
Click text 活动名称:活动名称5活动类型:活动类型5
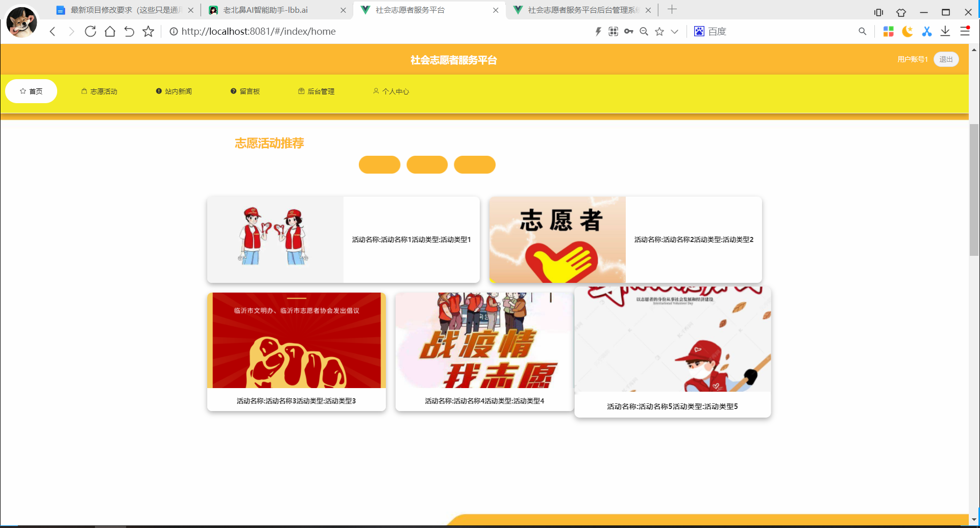pyautogui.click(x=672, y=406)
